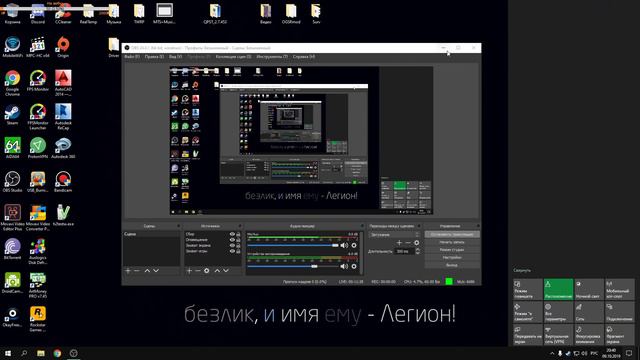Viewport: 640px width, 360px height.
Task: Open the Discord desktop shortcut
Action: (x=38, y=13)
